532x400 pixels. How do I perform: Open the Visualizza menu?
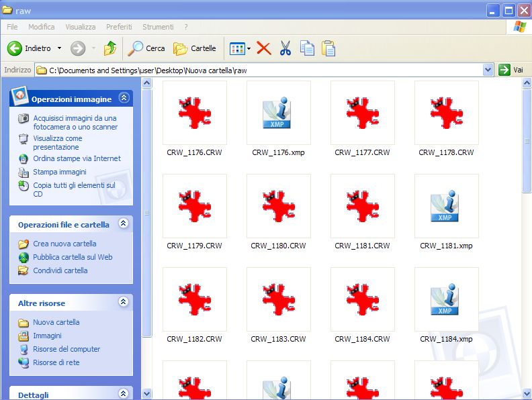pyautogui.click(x=81, y=27)
